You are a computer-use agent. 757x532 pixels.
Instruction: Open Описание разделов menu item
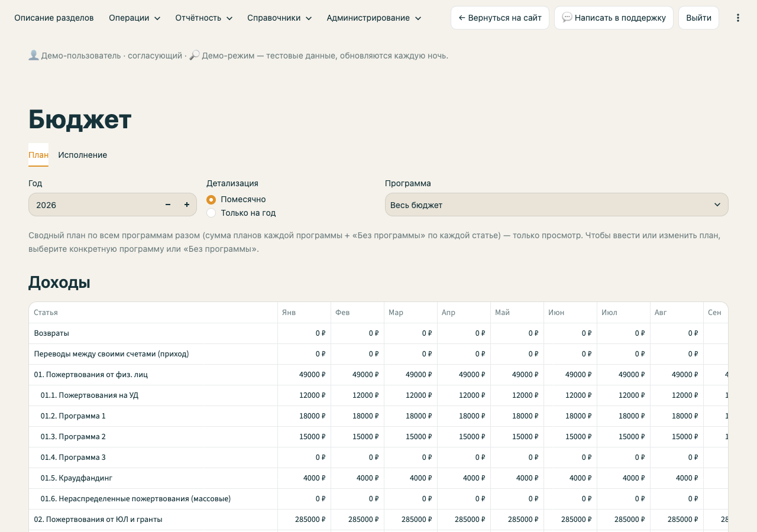tap(54, 18)
